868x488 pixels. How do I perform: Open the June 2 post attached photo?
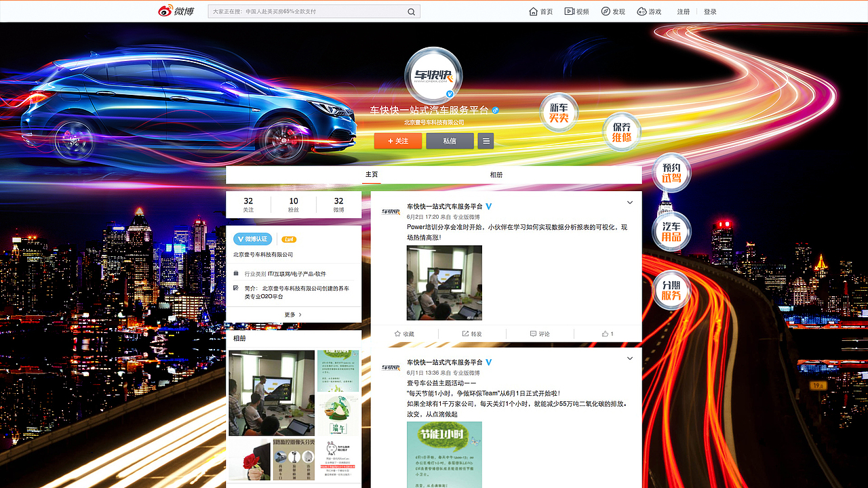tap(444, 283)
